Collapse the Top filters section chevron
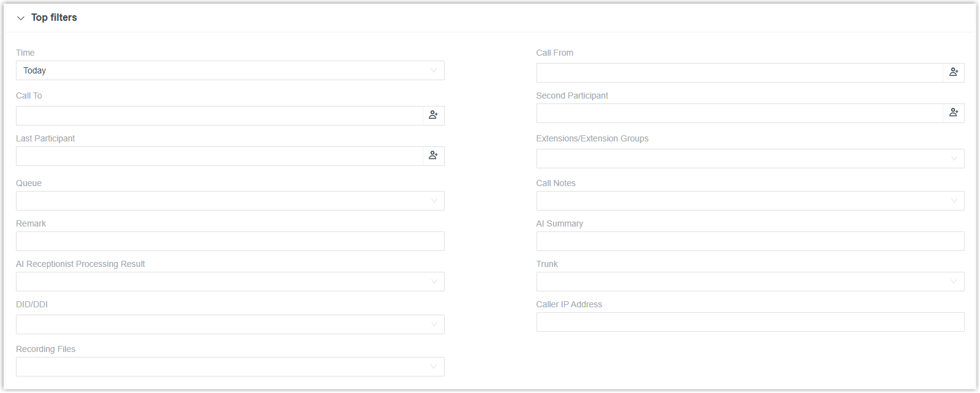This screenshot has height=393, width=980. coord(21,18)
